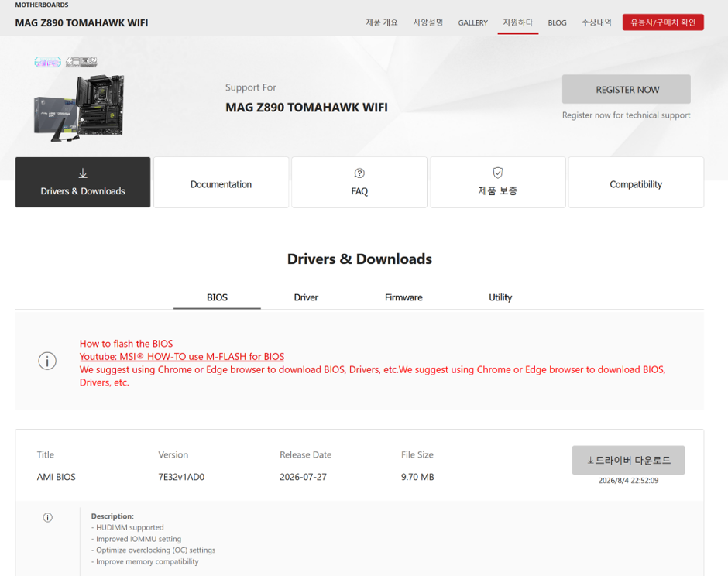Click the memory boost badge icon above product image
The image size is (728, 576).
pos(81,62)
